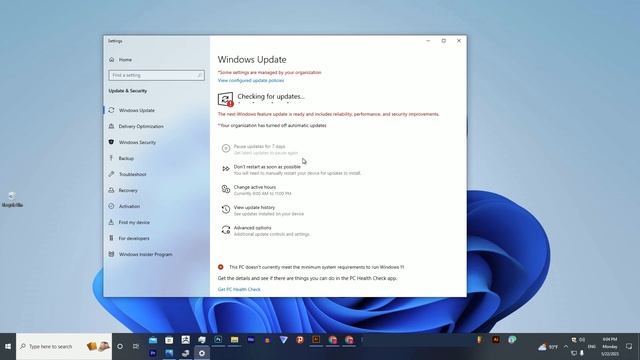Click the organization turned off automatic updates note
Screen dimensions: 640x360
coord(272,126)
